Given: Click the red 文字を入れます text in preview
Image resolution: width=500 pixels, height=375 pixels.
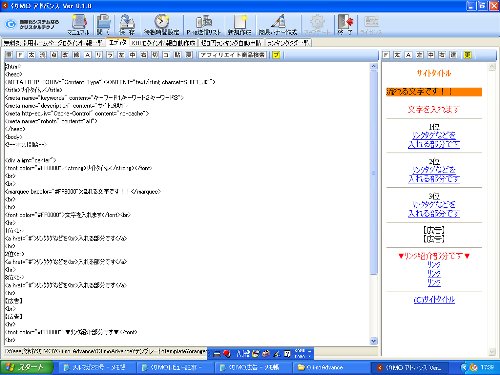Looking at the screenshot, I should tap(434, 109).
